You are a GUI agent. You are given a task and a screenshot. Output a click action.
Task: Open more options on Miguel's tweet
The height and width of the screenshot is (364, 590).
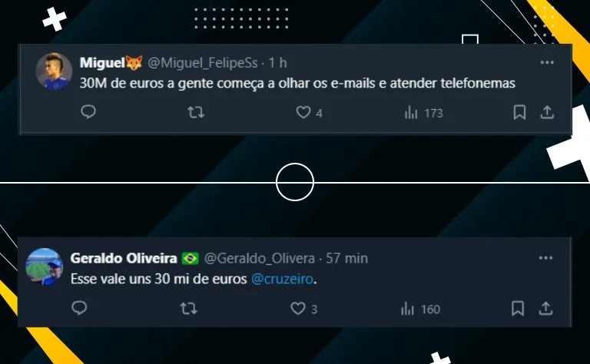pos(547,62)
